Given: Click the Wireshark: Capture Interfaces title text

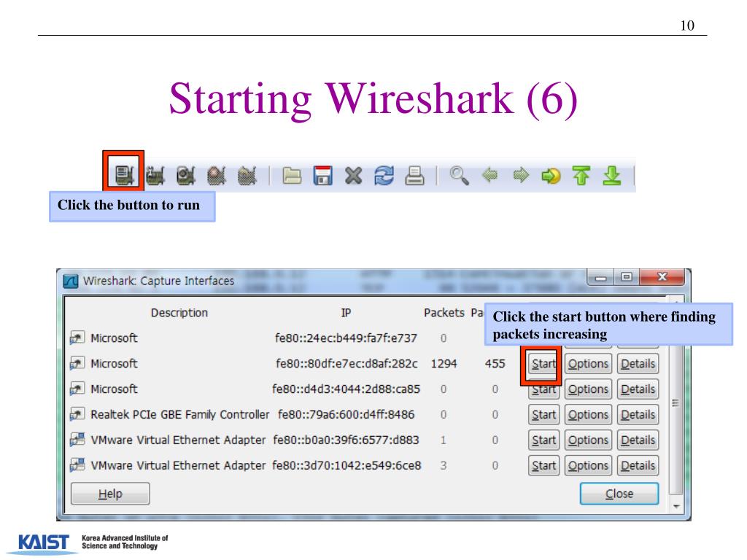Looking at the screenshot, I should coord(158,281).
